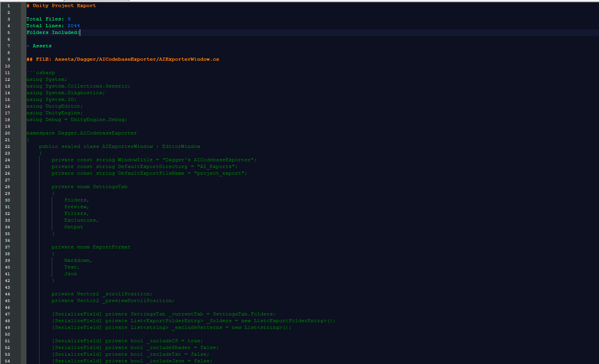The width and height of the screenshot is (599, 364).
Task: Select the namespace Dagger.AICodebaseExporter declaration
Action: point(81,133)
